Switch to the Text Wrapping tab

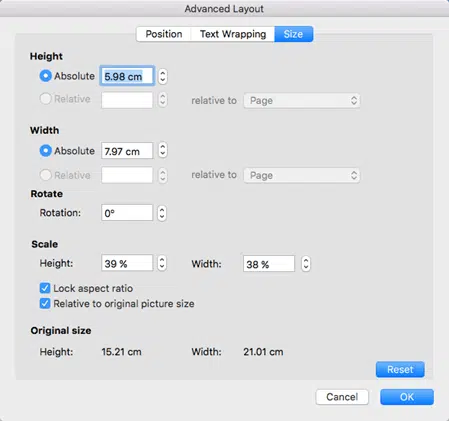(233, 34)
